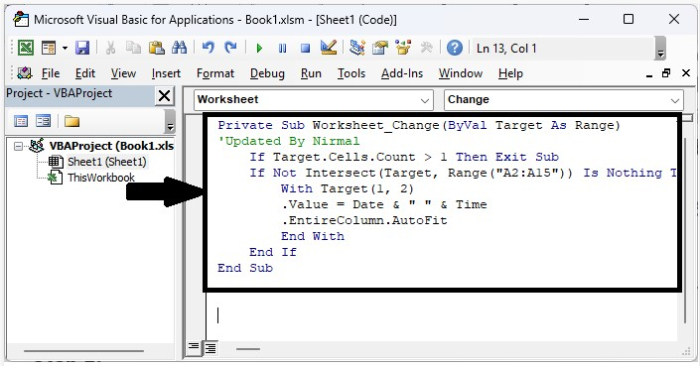Click the Insert UserForm icon
The image size is (700, 366).
click(x=49, y=48)
